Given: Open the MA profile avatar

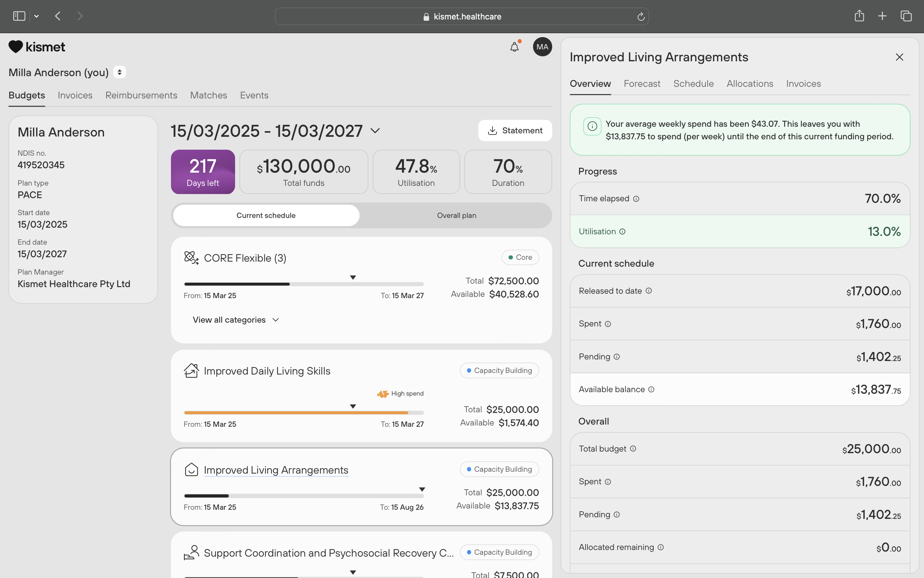Looking at the screenshot, I should pyautogui.click(x=542, y=47).
